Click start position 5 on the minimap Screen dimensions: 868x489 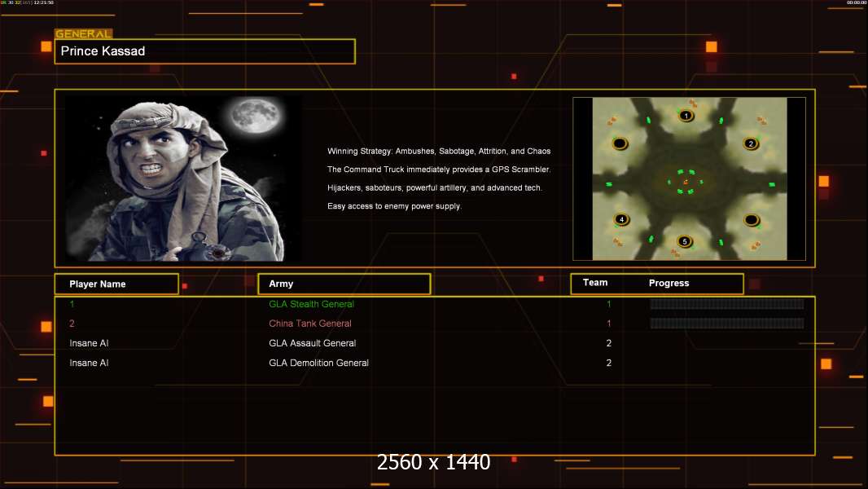pyautogui.click(x=685, y=241)
